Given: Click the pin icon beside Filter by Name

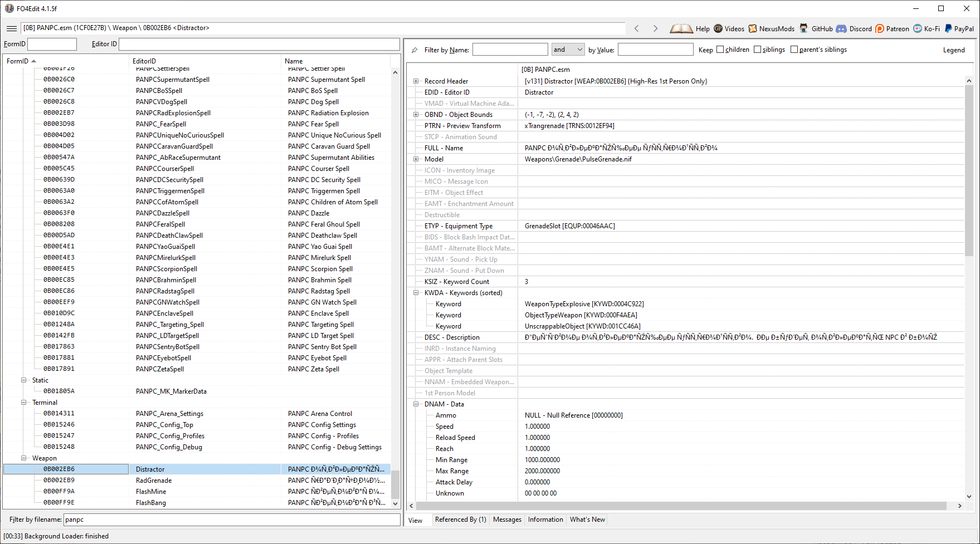Looking at the screenshot, I should 415,50.
